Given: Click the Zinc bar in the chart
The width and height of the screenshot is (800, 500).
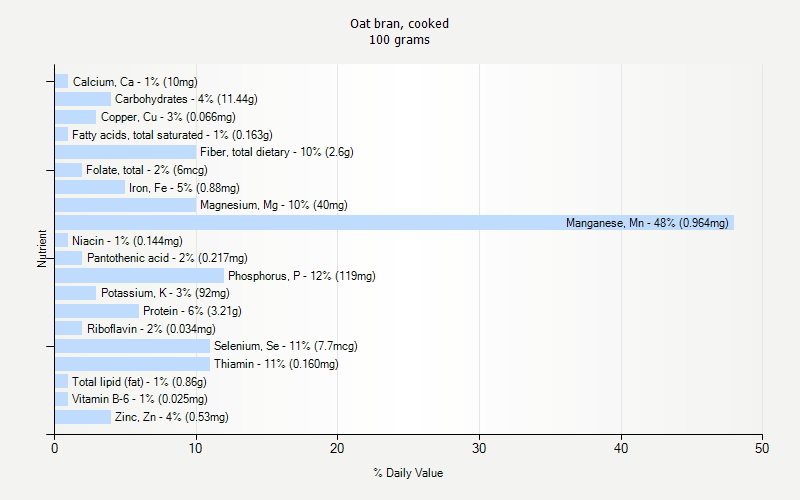Looking at the screenshot, I should point(83,417).
